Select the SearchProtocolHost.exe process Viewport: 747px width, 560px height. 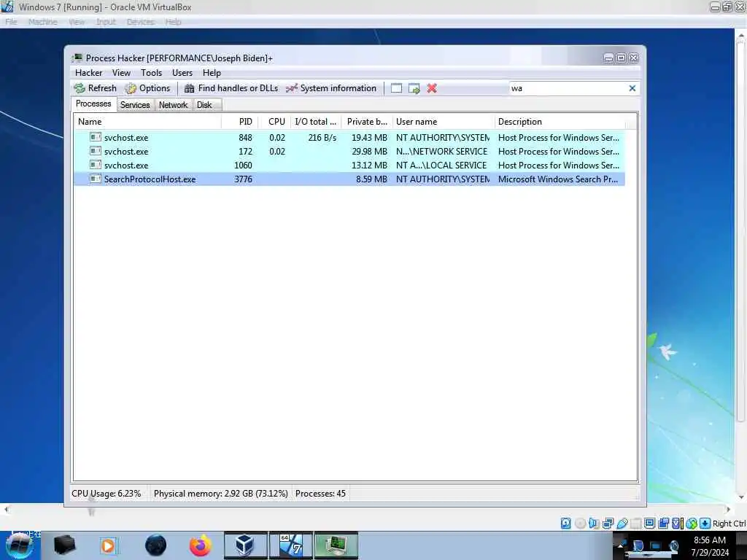349,179
